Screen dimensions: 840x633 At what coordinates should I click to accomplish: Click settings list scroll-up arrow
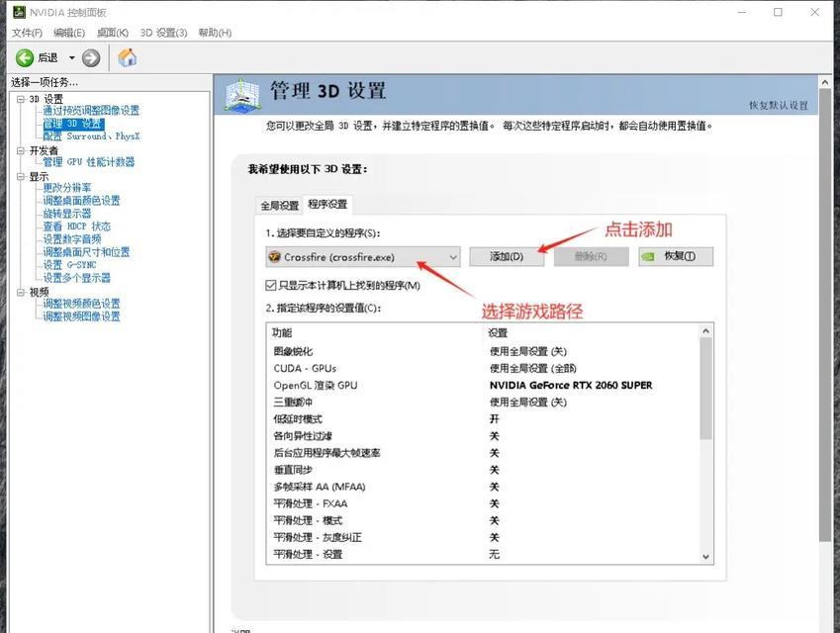706,331
